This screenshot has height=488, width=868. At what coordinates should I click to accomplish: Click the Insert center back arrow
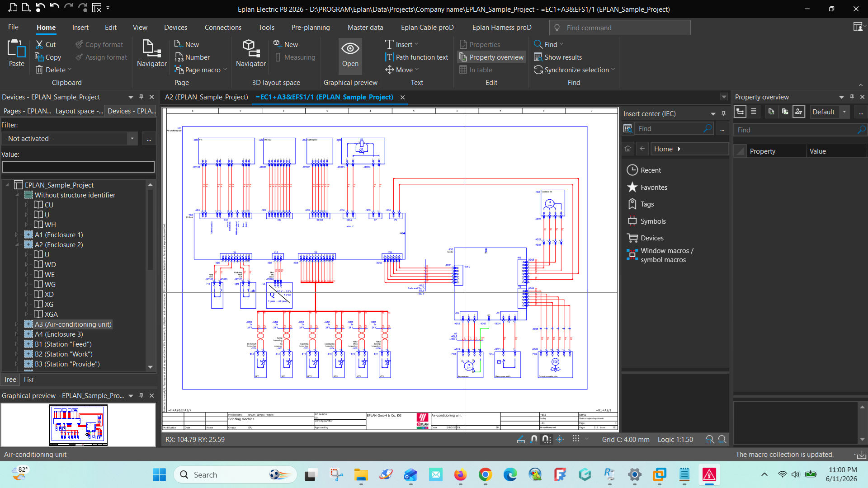(642, 149)
